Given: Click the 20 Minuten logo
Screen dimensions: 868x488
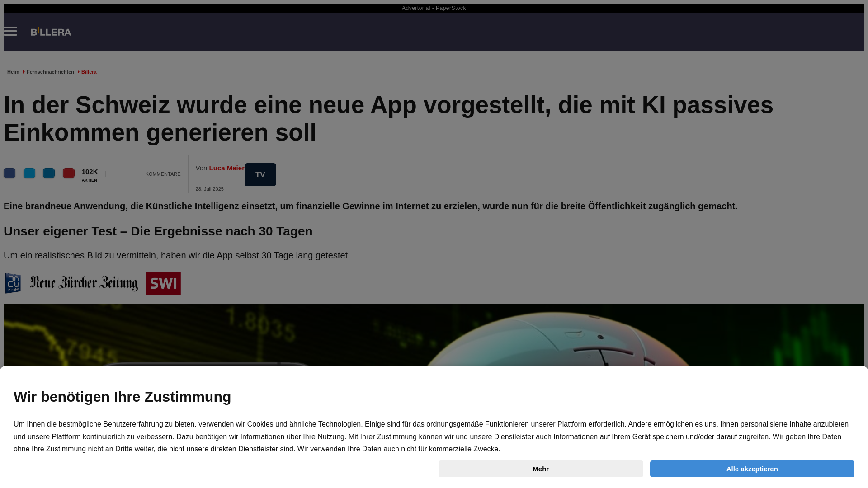Looking at the screenshot, I should 13,283.
